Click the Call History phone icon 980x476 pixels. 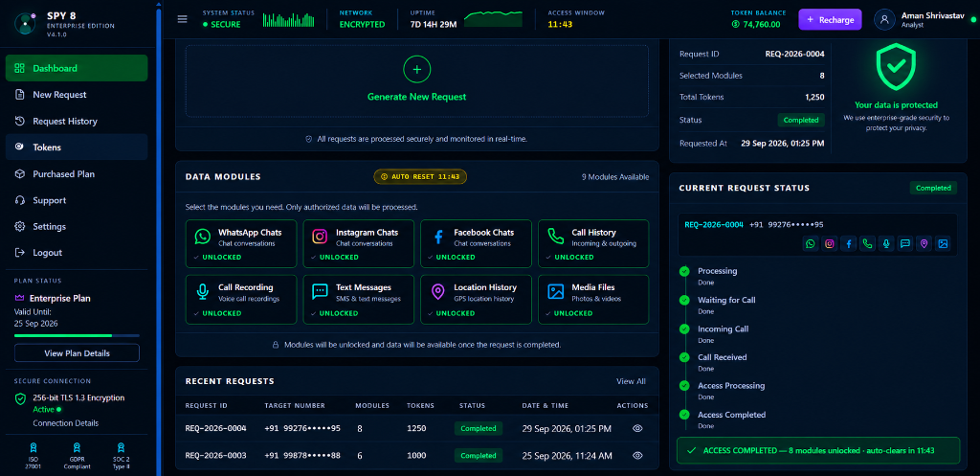point(556,237)
